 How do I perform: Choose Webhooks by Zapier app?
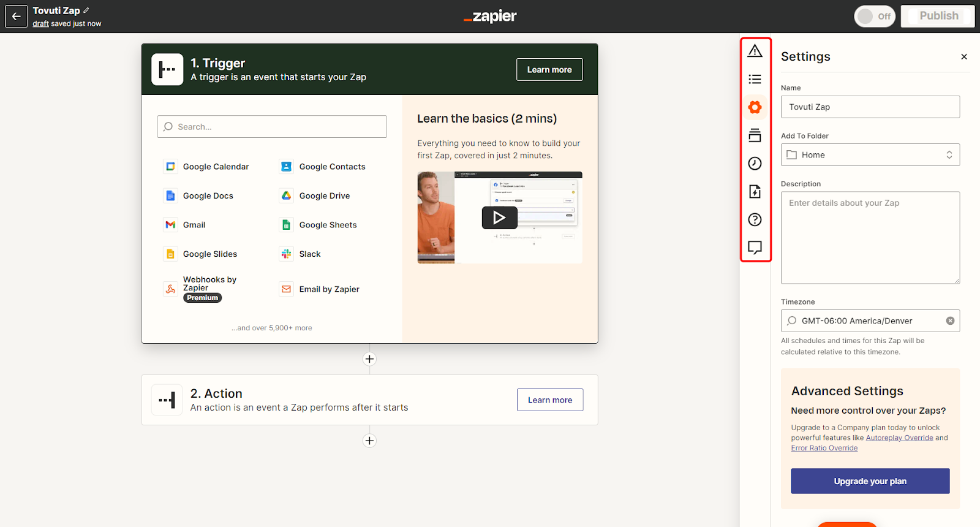(x=200, y=289)
